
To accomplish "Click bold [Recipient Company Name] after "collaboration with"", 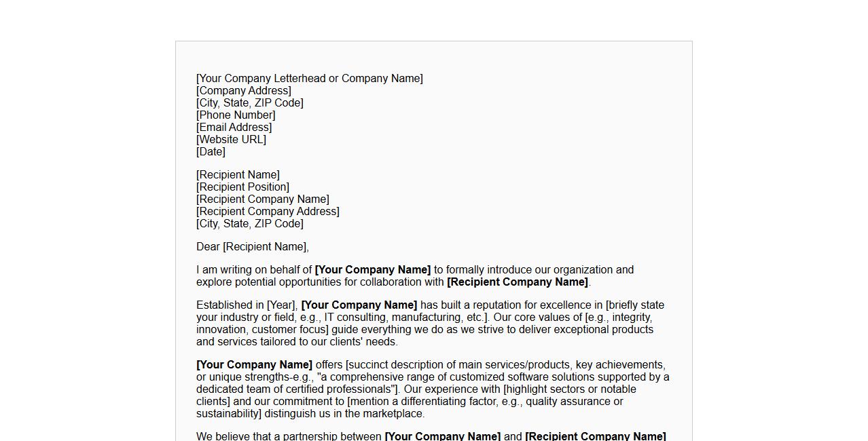I will click(x=517, y=282).
